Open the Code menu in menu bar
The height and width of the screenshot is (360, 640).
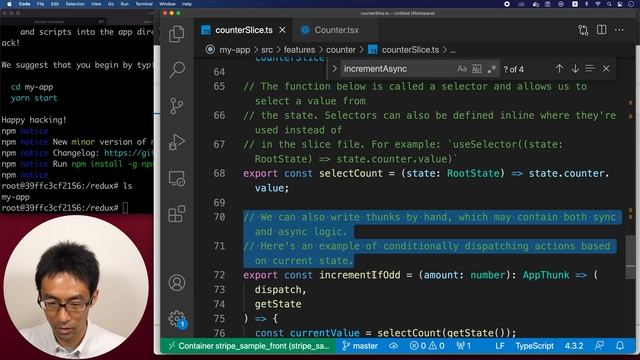tap(24, 4)
